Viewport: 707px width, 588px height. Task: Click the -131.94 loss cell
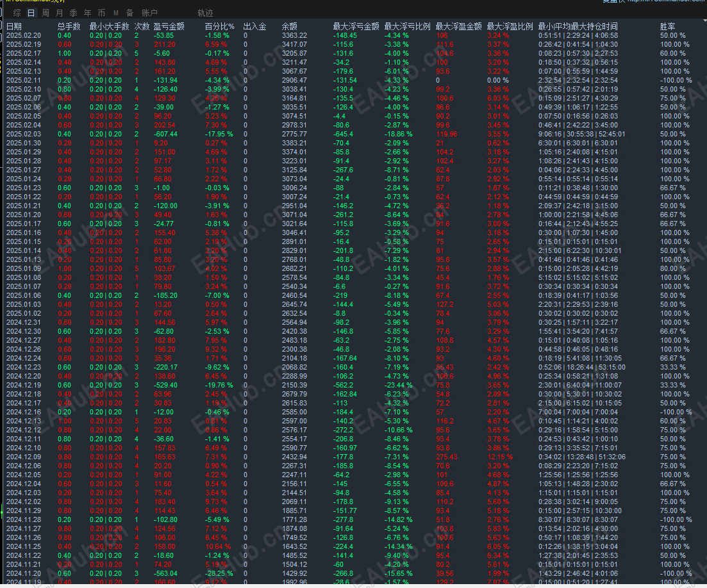165,80
